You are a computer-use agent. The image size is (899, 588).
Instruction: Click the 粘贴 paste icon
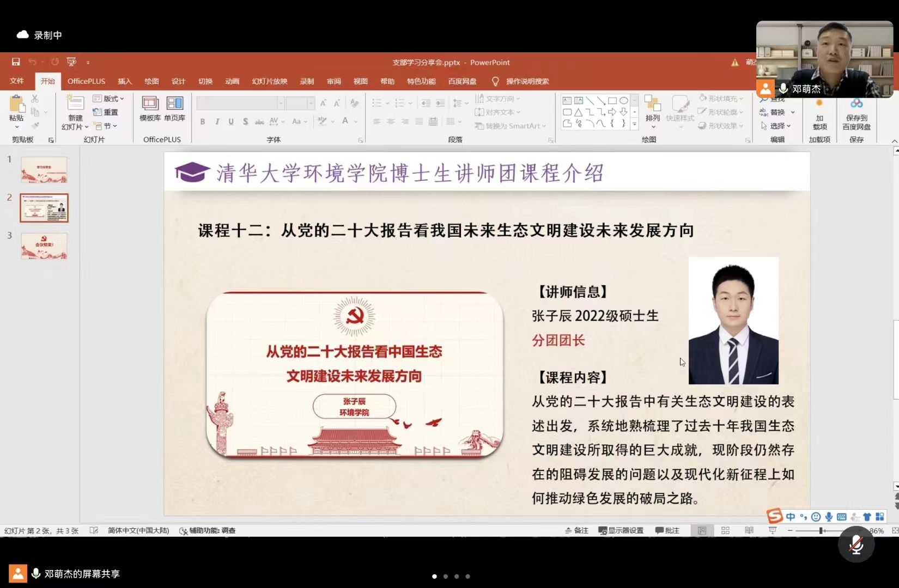tap(16, 108)
